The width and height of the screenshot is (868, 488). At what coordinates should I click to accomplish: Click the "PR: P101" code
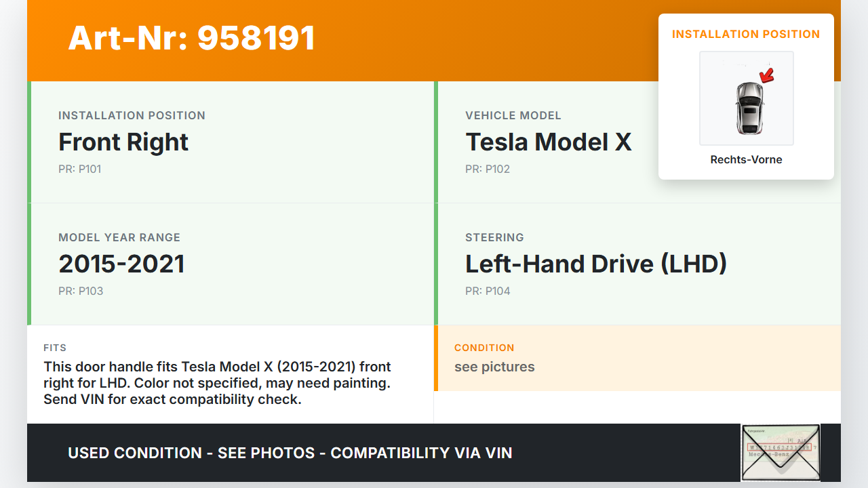[x=79, y=169]
